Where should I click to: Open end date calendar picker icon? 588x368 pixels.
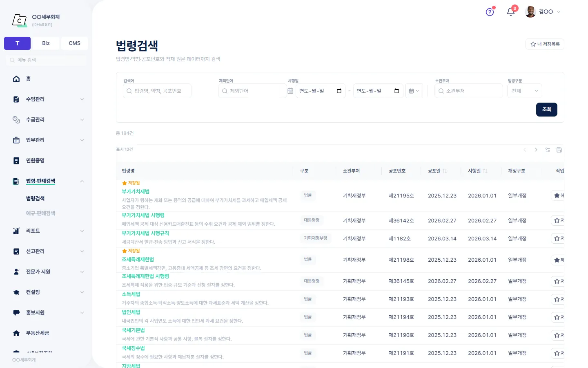point(396,91)
